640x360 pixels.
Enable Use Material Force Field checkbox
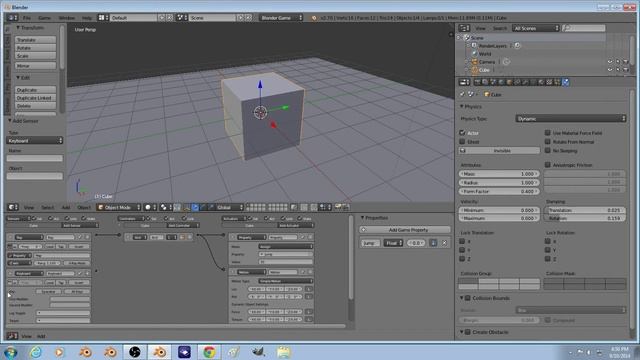point(548,133)
